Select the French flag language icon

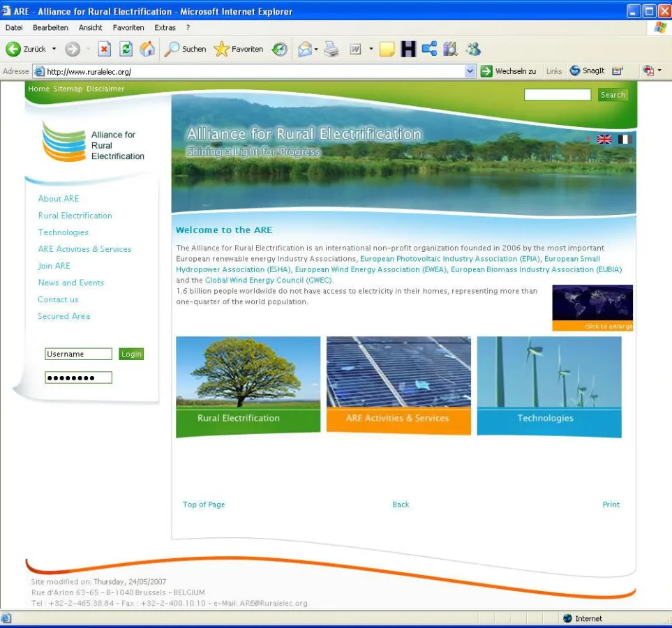coord(624,139)
